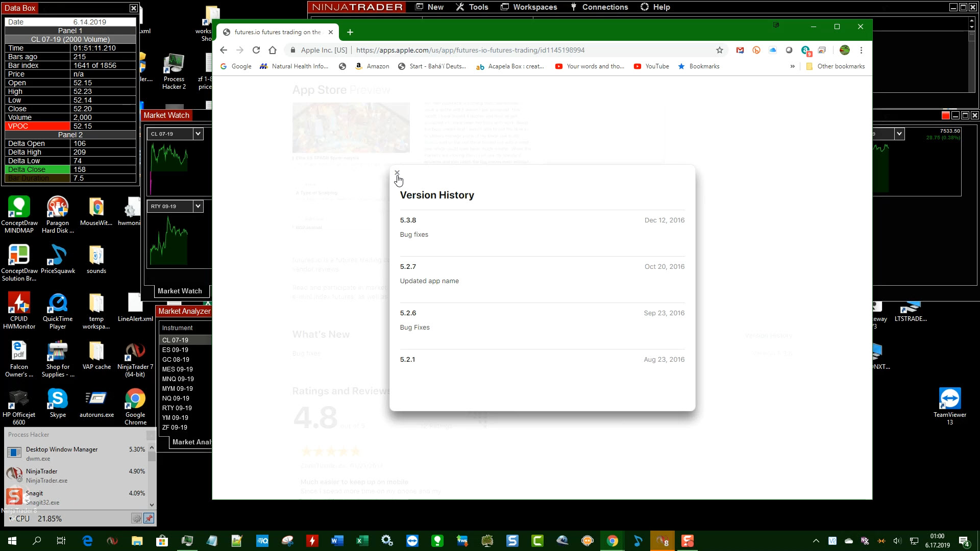Open NinjaTrader Connections menu
Image resolution: width=980 pixels, height=551 pixels.
599,7
